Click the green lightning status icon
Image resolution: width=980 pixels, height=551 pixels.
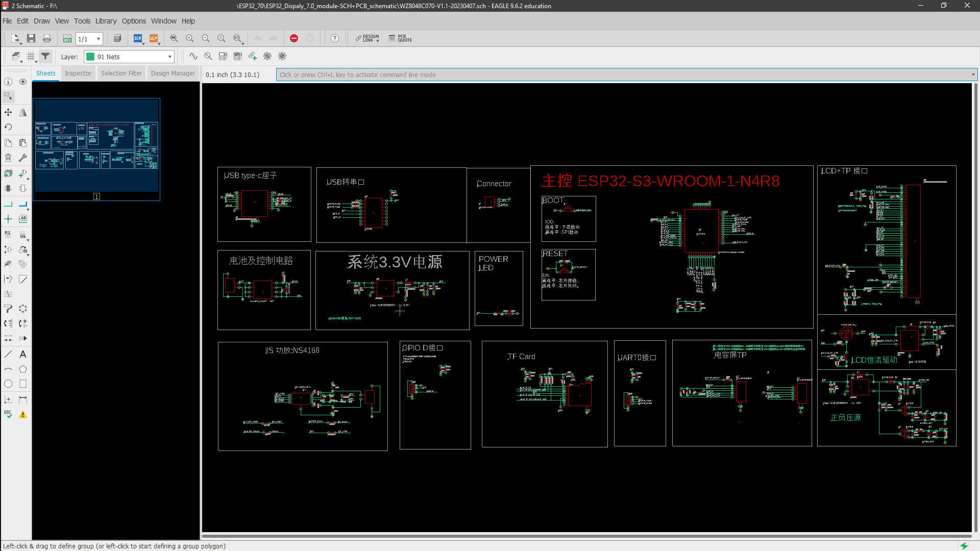pos(964,546)
